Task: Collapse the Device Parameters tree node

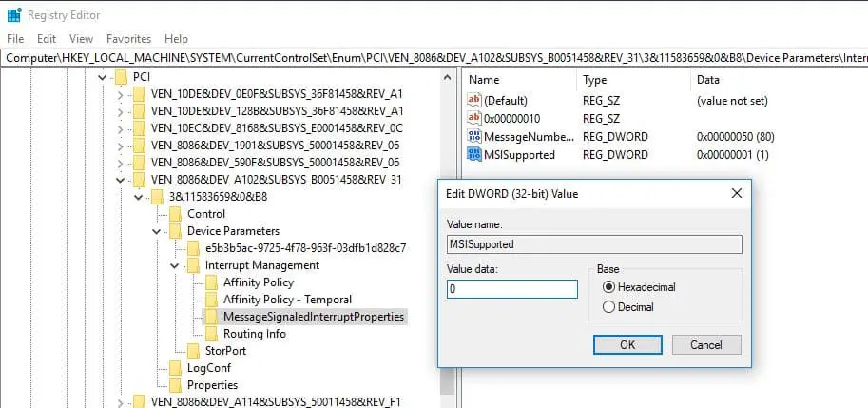Action: click(x=156, y=231)
